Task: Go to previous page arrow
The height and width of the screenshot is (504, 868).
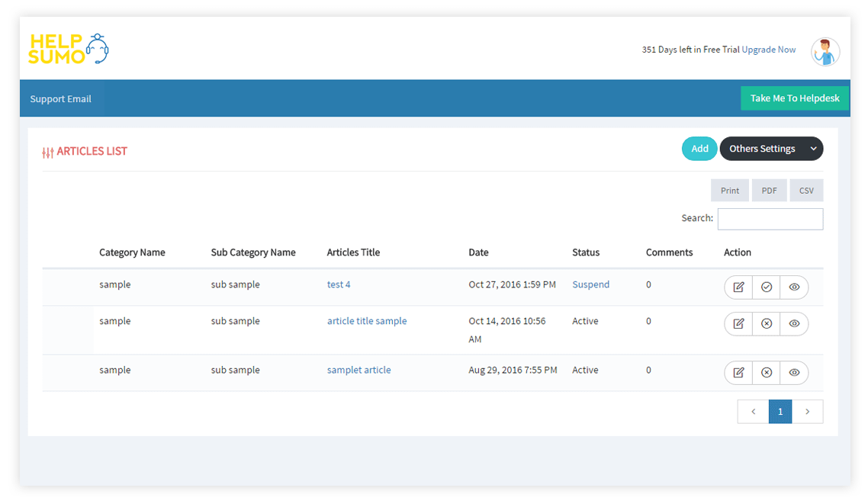Action: (753, 412)
